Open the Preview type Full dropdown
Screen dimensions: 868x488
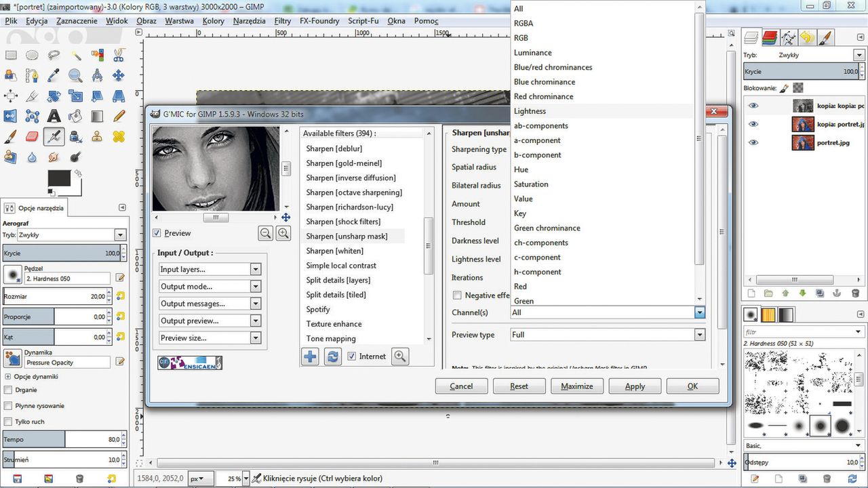coord(608,335)
